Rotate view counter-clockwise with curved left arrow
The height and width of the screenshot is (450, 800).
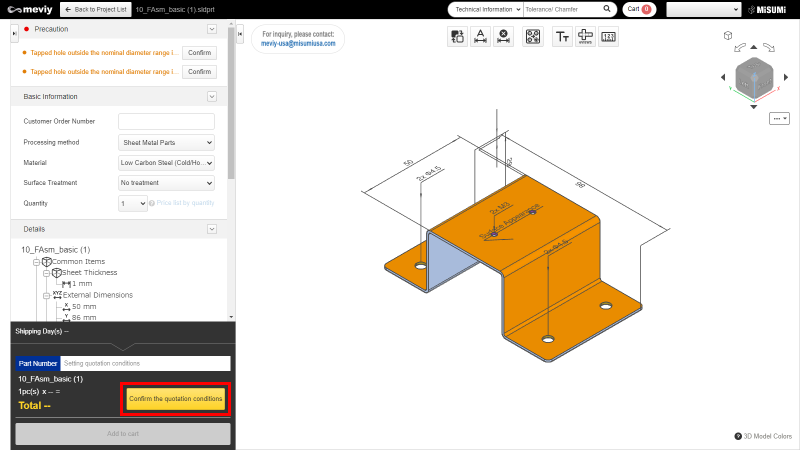click(739, 47)
